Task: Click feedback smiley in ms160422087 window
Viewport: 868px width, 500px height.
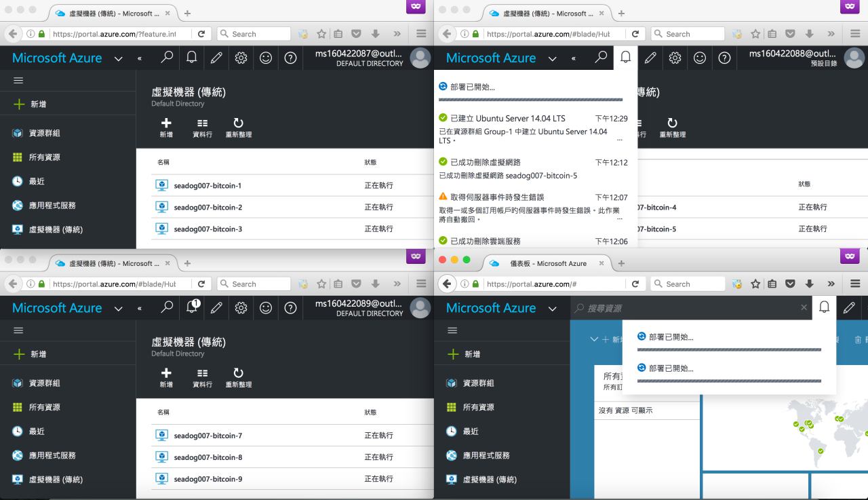Action: pyautogui.click(x=266, y=58)
